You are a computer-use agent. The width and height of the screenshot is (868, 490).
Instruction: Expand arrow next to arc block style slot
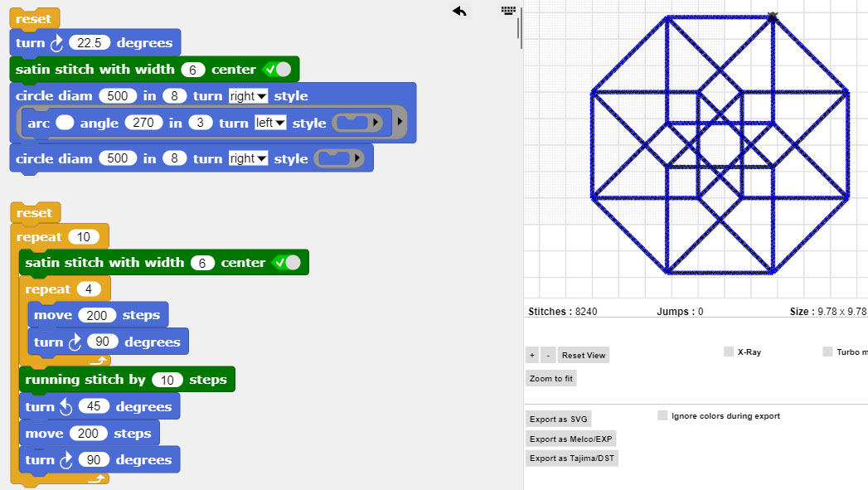tap(376, 123)
